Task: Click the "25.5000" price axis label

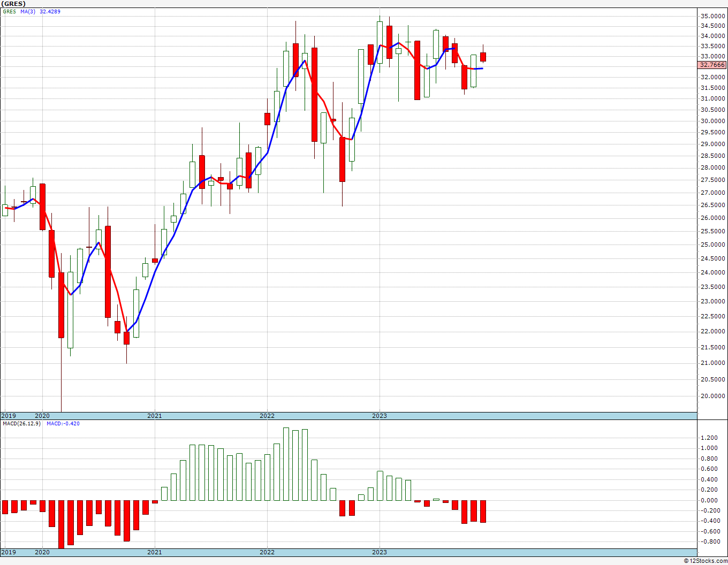Action: (713, 232)
